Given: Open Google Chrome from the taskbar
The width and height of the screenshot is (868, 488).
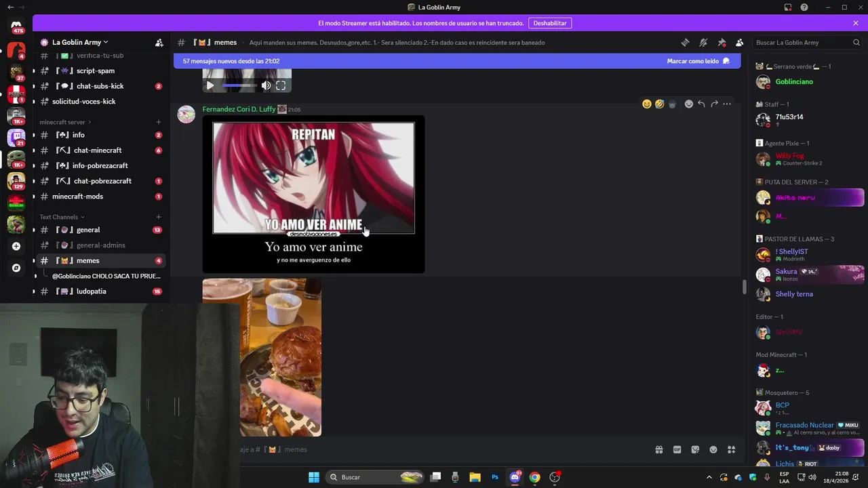Looking at the screenshot, I should 534,477.
